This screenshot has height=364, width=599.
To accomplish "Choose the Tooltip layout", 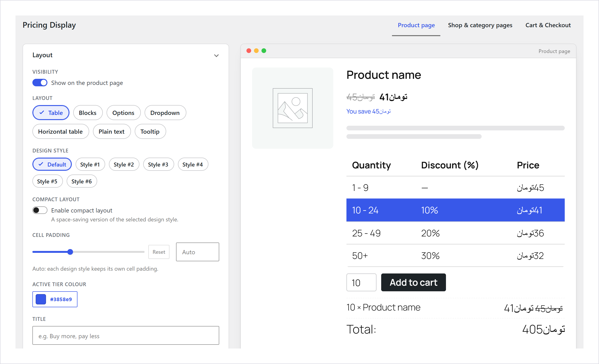I will click(150, 132).
